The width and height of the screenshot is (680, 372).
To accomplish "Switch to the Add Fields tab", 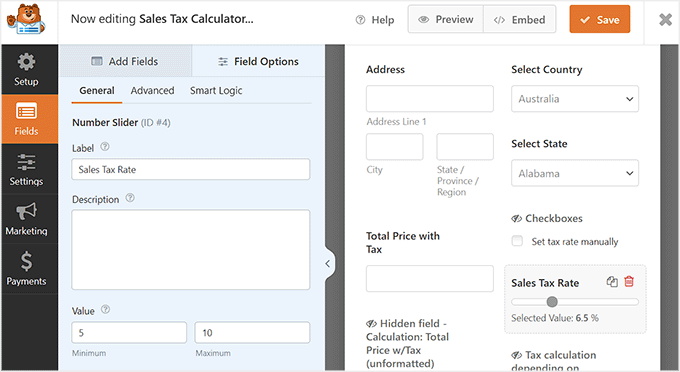I will click(125, 61).
